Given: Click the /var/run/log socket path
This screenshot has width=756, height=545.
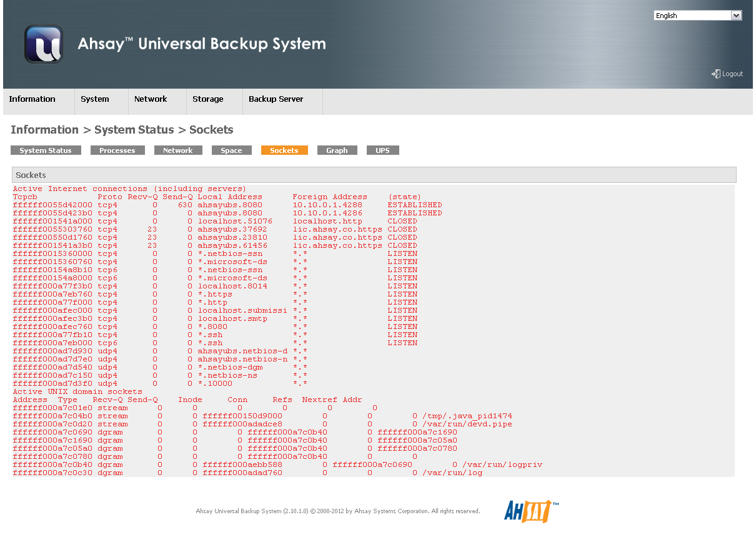Looking at the screenshot, I should (452, 473).
